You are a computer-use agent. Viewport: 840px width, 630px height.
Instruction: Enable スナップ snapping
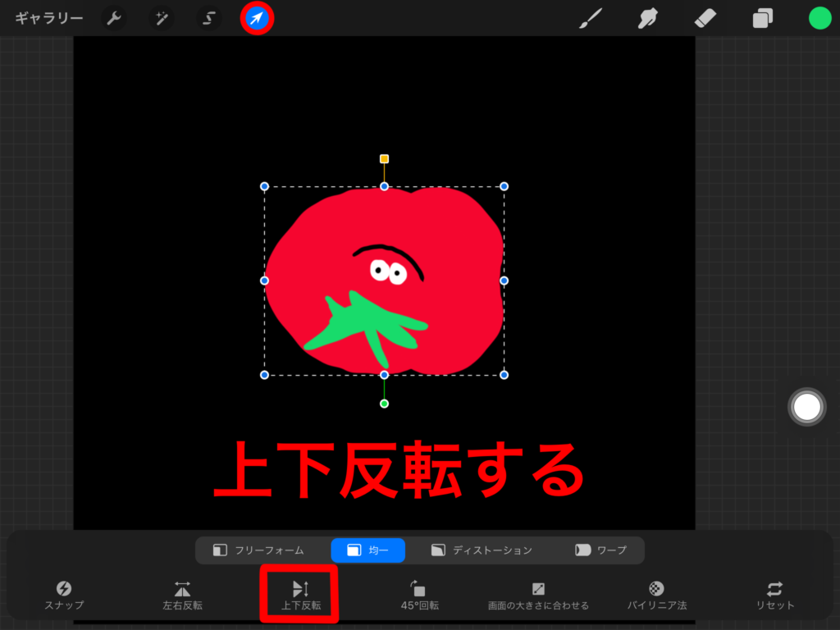click(x=65, y=592)
